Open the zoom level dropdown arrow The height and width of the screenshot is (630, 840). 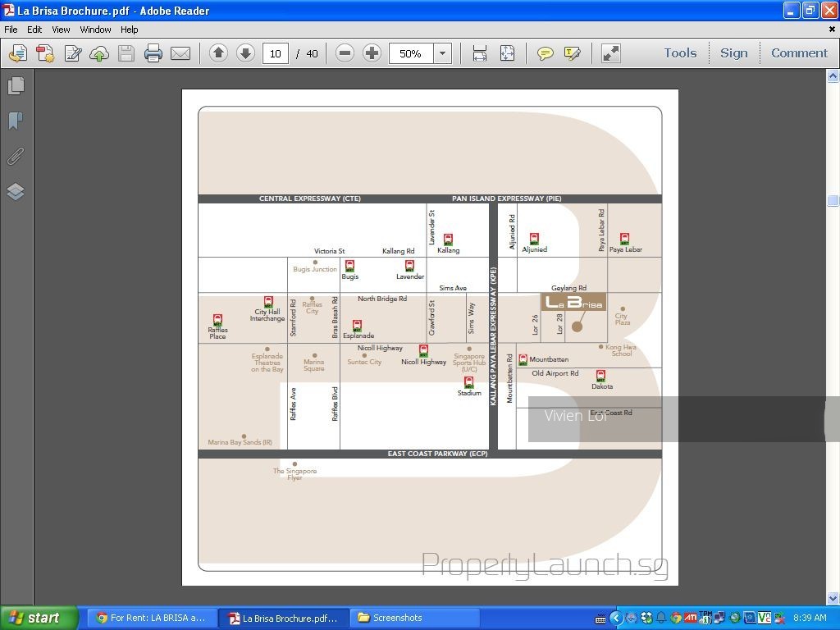[x=442, y=53]
